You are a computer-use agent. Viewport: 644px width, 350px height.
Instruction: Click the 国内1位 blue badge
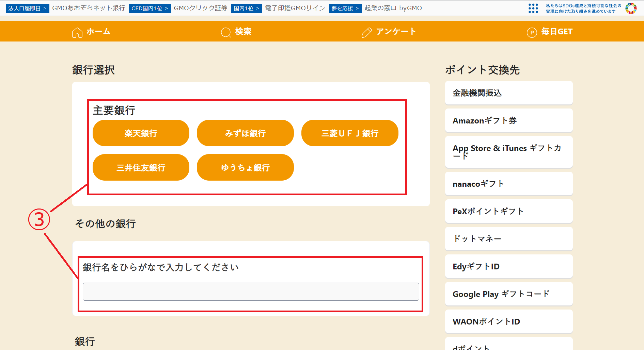(x=246, y=8)
